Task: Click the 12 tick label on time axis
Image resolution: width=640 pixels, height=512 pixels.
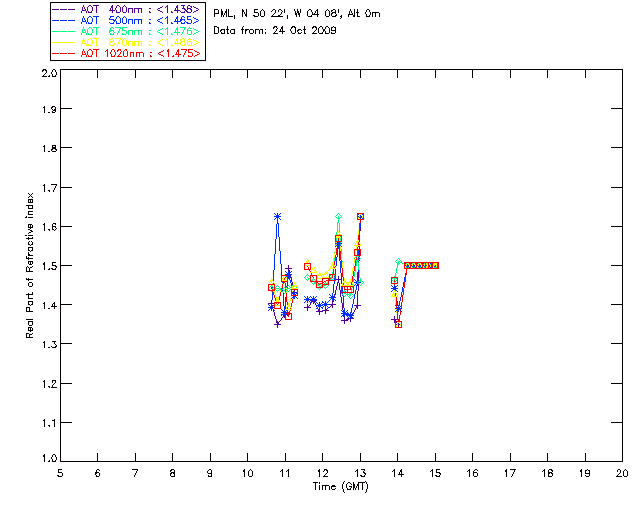Action: [x=322, y=473]
